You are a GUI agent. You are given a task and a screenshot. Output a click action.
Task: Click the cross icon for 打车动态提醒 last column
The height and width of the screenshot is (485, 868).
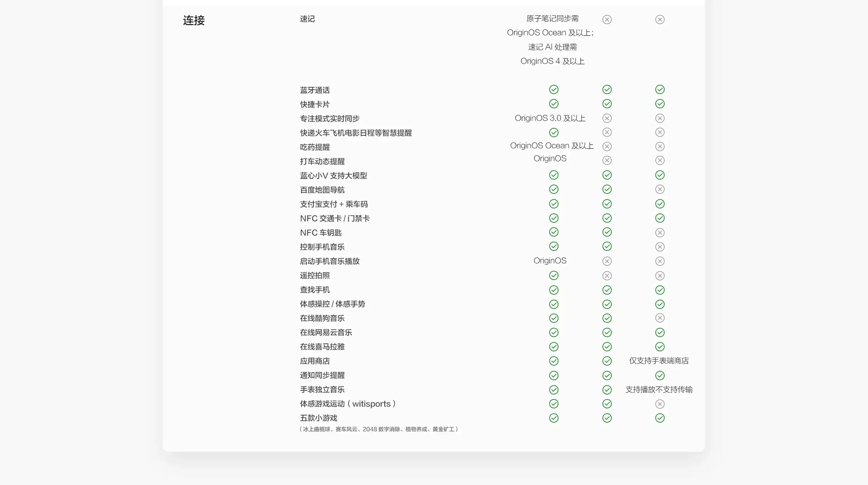click(x=660, y=161)
